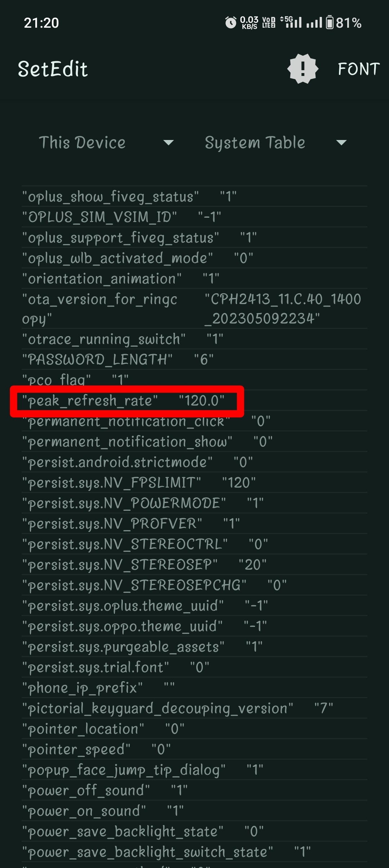Tap the VoLTE status bar indicator

[x=269, y=23]
